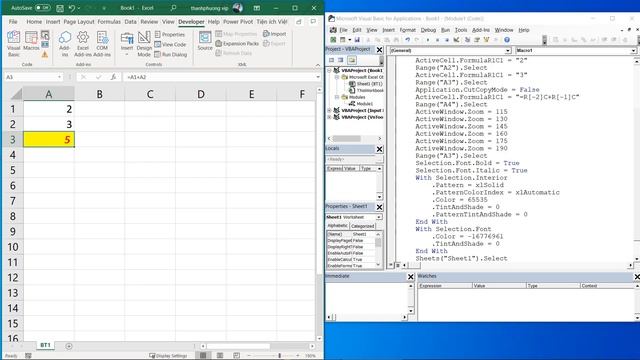Stop macro with Reset icon in VBA toolbar
Screen dimensions: 640x360
pos(447,40)
